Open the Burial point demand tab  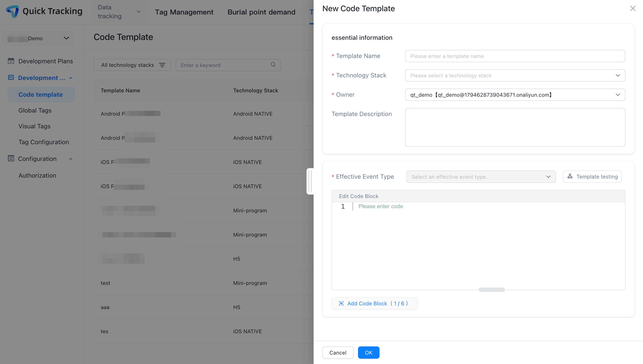[x=261, y=12]
